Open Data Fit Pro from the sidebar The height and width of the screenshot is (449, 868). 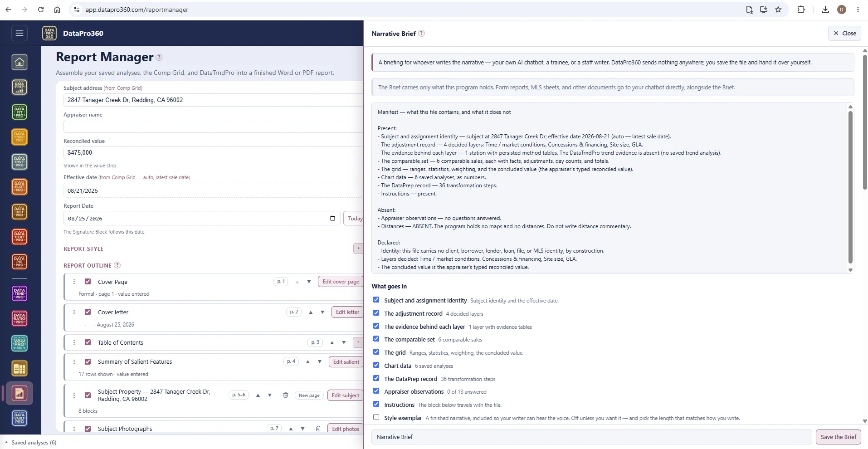20,112
